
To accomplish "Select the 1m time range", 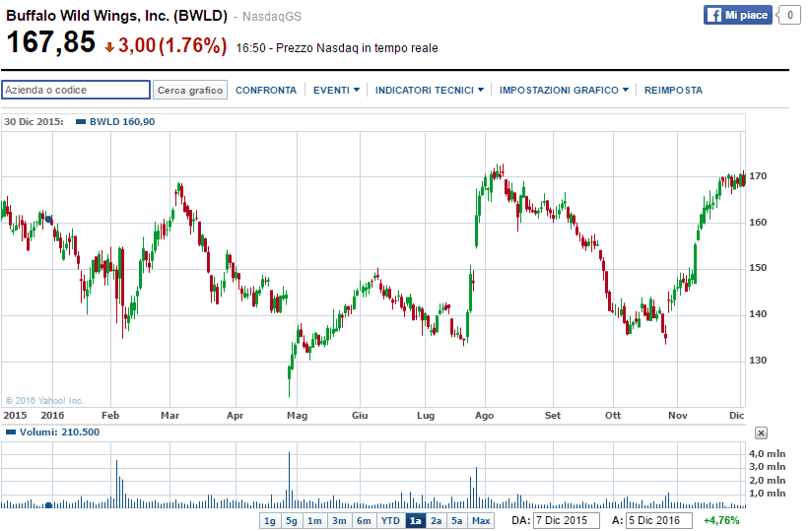I will pos(314,520).
